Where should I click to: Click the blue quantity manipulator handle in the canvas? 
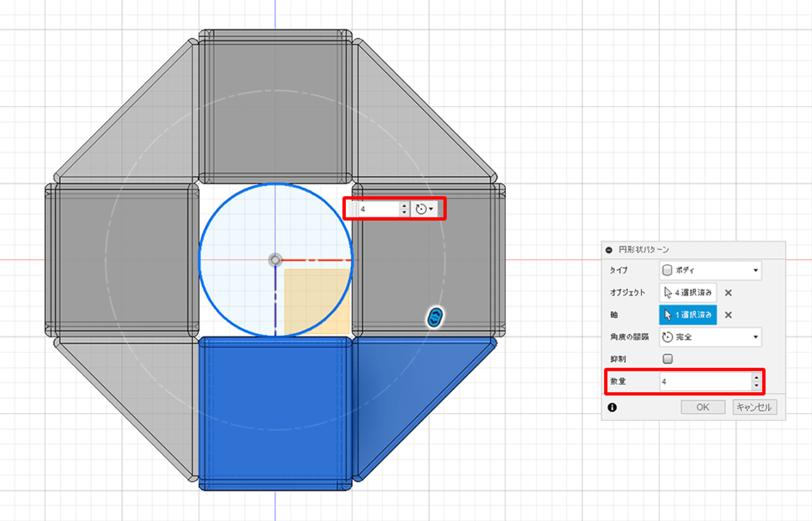point(435,317)
